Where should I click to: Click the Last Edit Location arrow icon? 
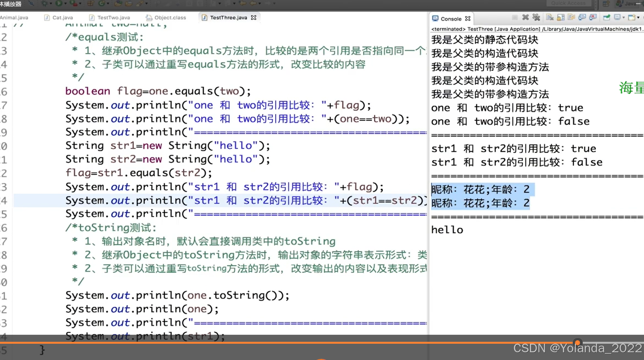point(243,3)
